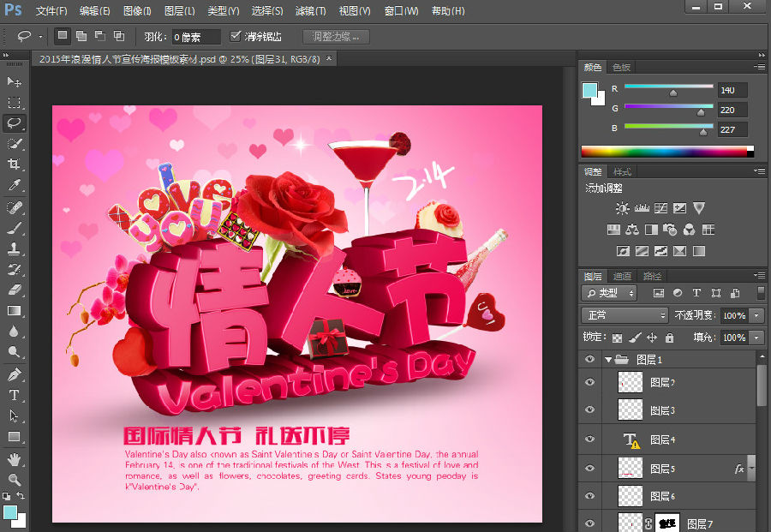Select the Crop tool
This screenshot has height=532, width=771.
14,164
